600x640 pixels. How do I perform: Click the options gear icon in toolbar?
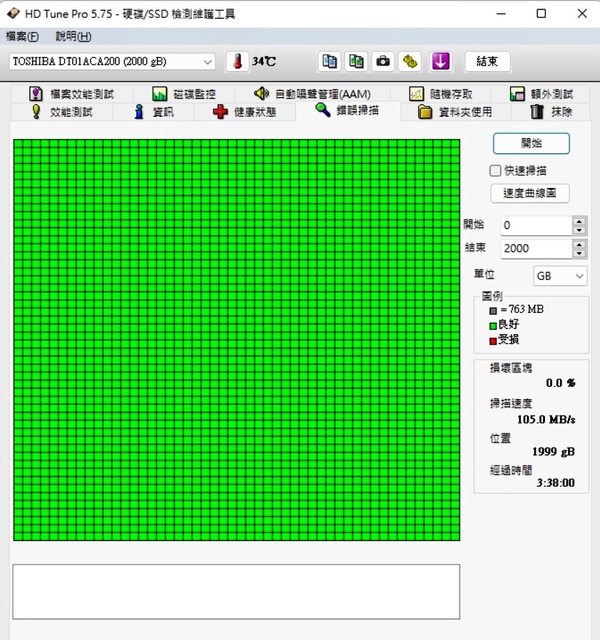click(410, 61)
